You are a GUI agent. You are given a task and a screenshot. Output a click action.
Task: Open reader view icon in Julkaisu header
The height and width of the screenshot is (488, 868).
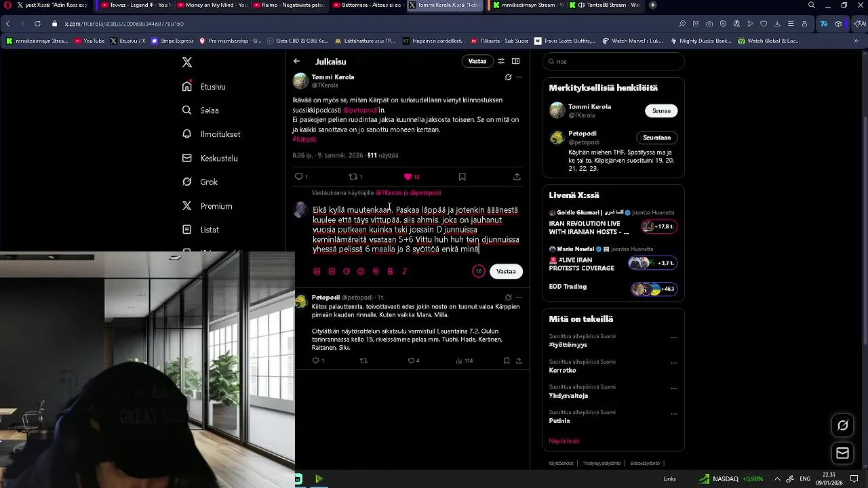pos(515,61)
